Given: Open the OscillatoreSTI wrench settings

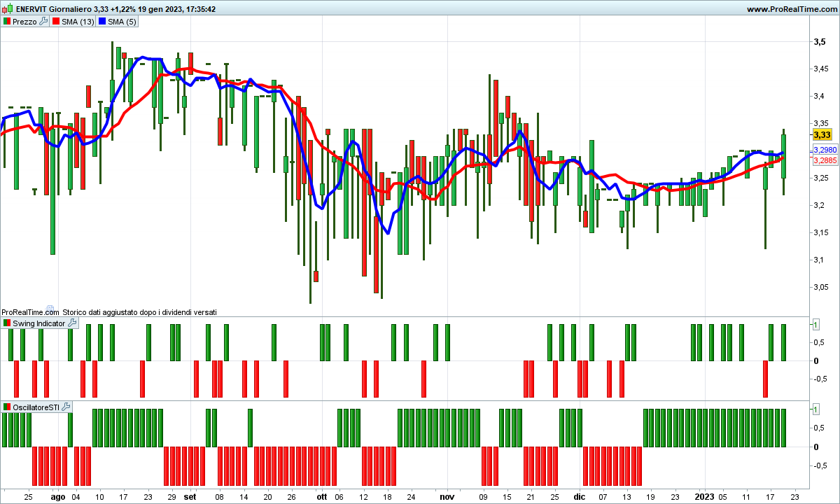Looking at the screenshot, I should coord(66,407).
